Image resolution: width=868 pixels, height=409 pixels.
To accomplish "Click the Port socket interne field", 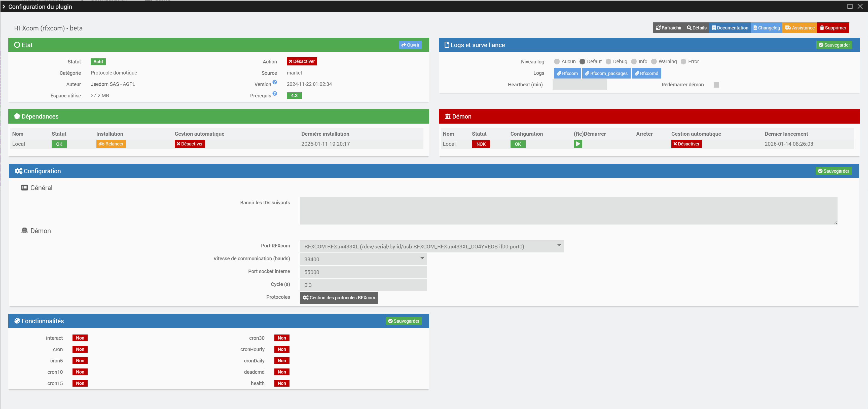I will 363,272.
